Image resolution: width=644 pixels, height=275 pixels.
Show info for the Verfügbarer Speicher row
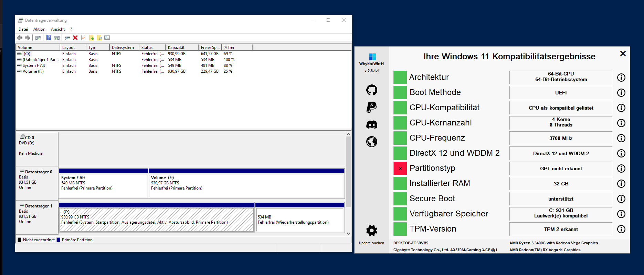[621, 214]
